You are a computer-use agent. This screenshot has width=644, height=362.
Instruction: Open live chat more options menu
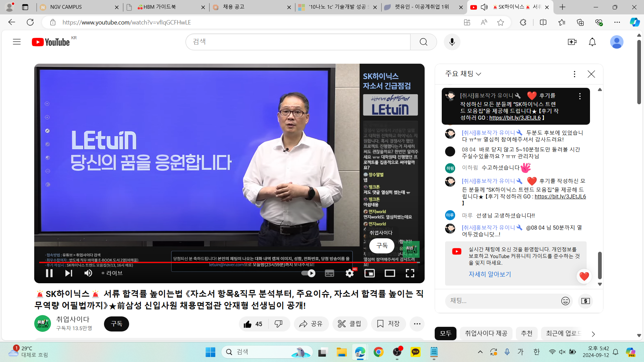[x=575, y=74]
